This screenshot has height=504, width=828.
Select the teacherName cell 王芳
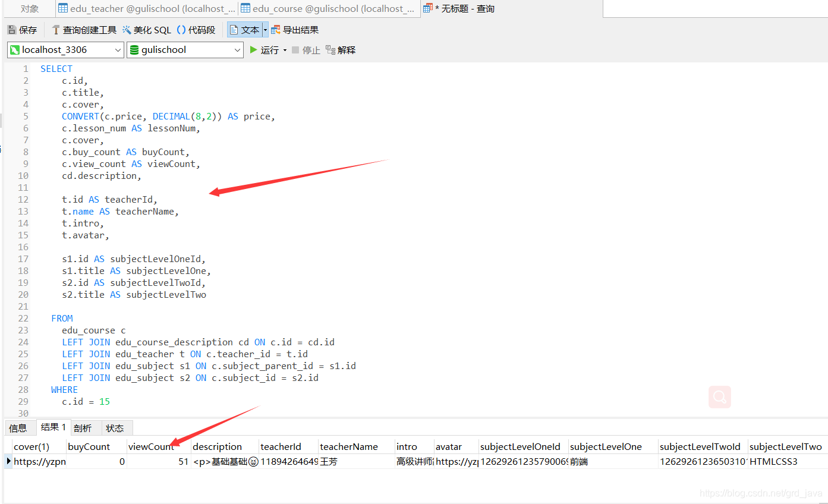356,461
